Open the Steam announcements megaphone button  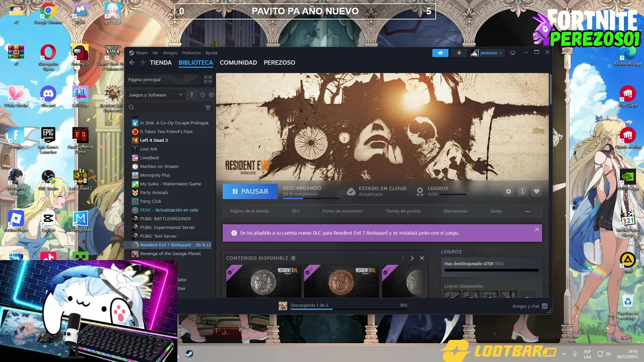click(440, 53)
